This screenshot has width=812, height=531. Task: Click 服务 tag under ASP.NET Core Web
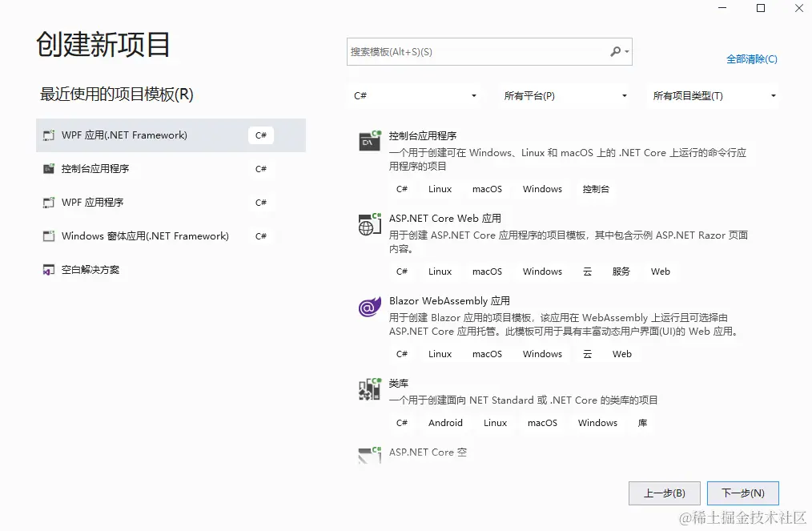621,272
